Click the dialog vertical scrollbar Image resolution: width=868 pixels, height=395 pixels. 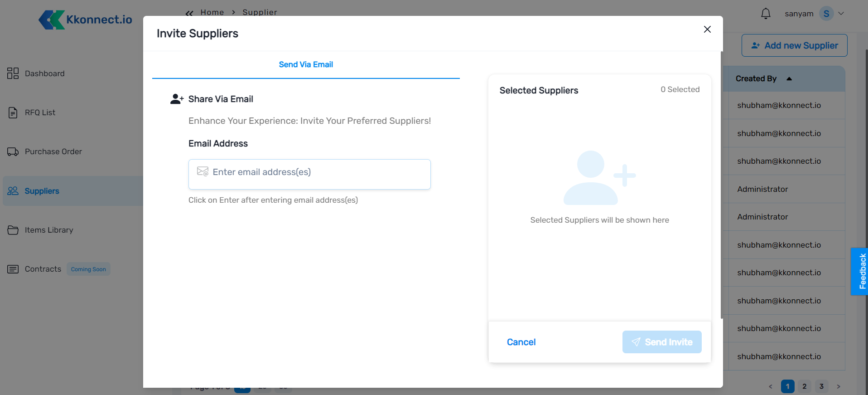(722, 185)
